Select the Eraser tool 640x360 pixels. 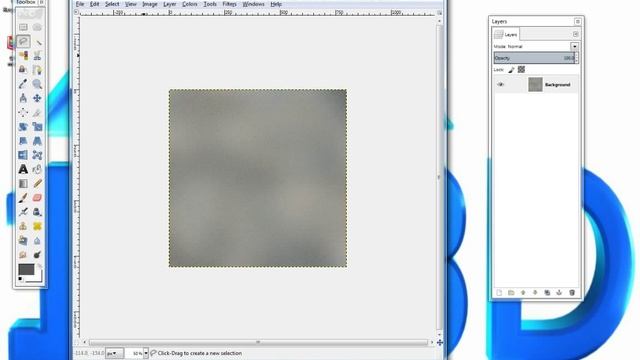tap(37, 198)
